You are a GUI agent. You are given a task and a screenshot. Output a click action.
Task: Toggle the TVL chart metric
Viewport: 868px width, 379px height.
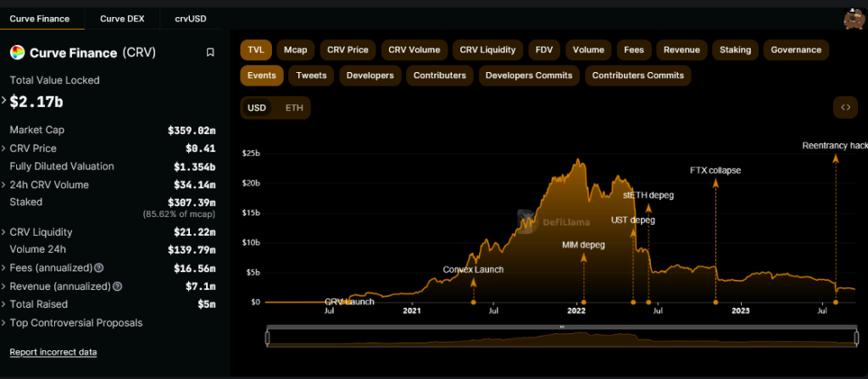pos(255,50)
